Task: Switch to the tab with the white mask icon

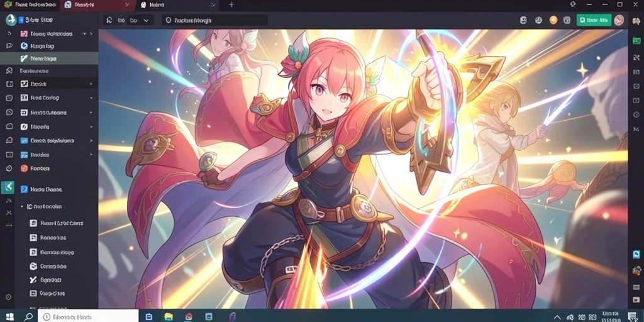Action: (177, 5)
